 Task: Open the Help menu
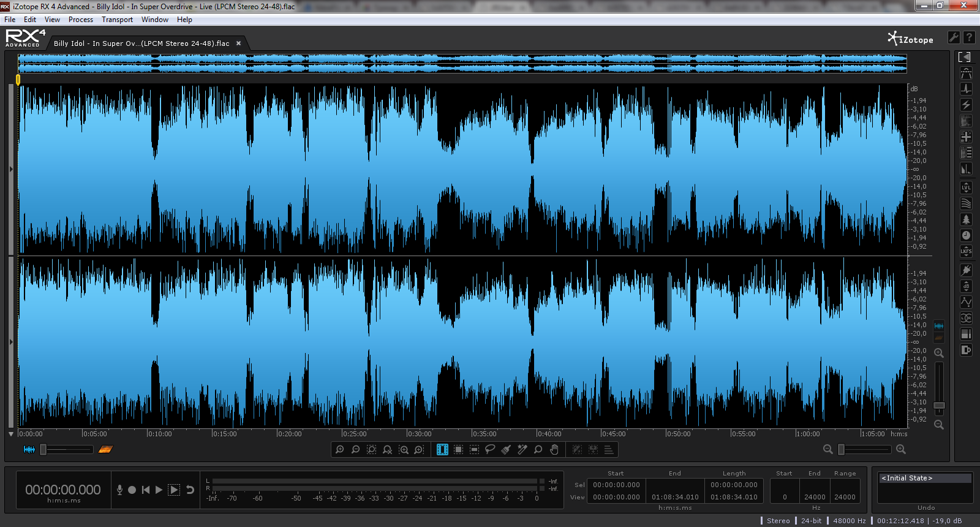184,20
